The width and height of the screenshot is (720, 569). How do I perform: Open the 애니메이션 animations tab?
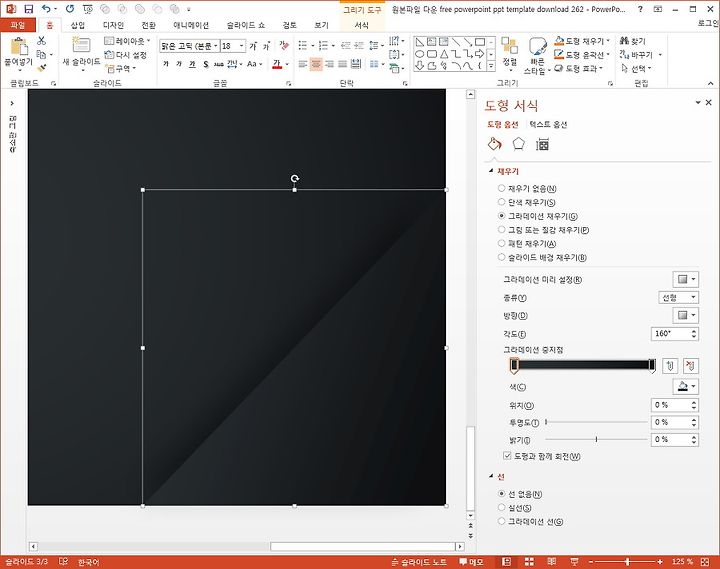[191, 25]
